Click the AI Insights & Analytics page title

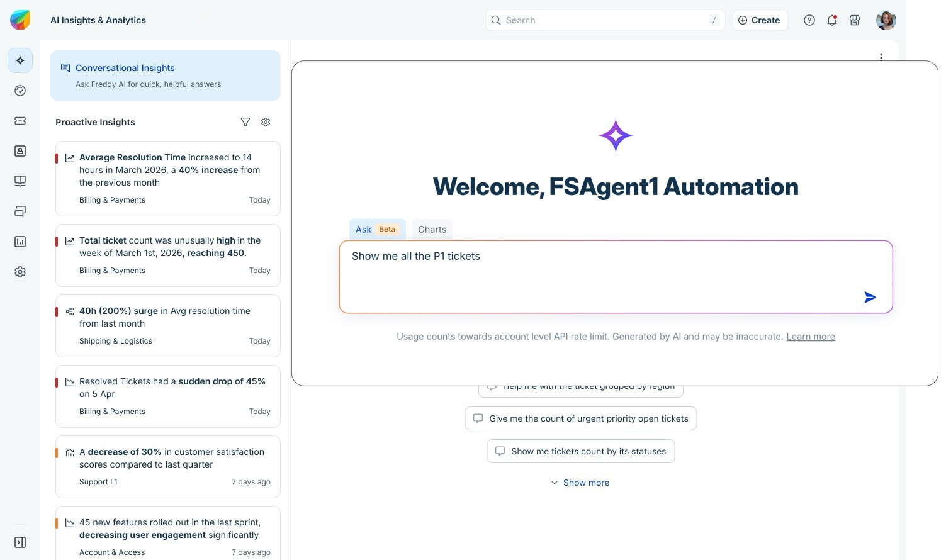[98, 20]
